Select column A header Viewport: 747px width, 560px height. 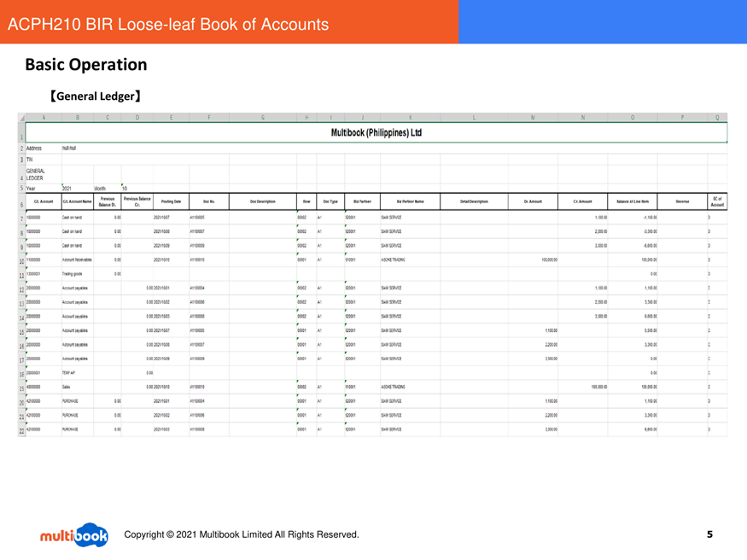[44, 118]
